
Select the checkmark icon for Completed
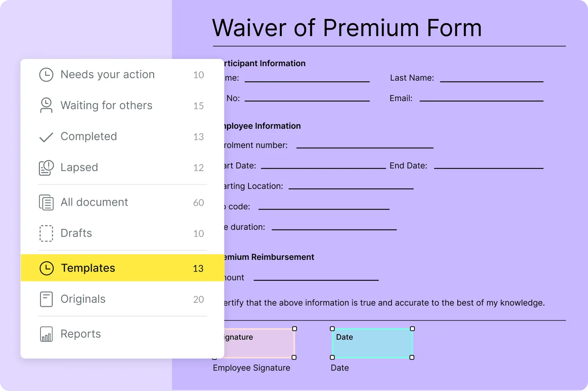pyautogui.click(x=46, y=136)
